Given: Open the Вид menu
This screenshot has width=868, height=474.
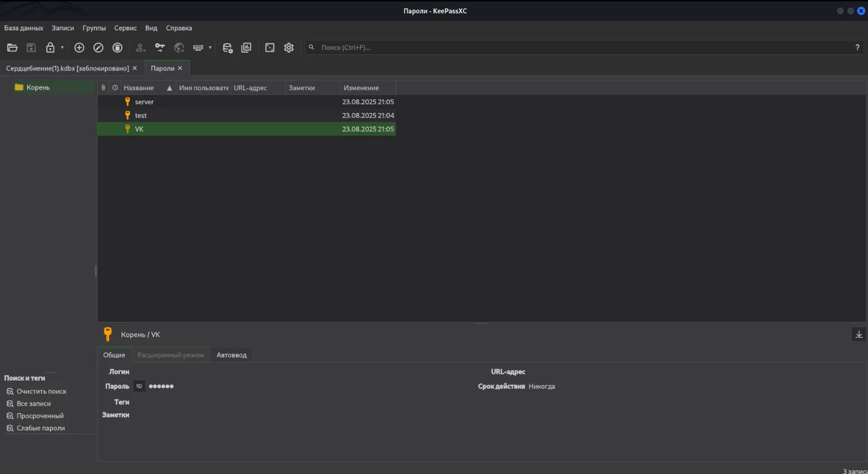Looking at the screenshot, I should pyautogui.click(x=151, y=28).
